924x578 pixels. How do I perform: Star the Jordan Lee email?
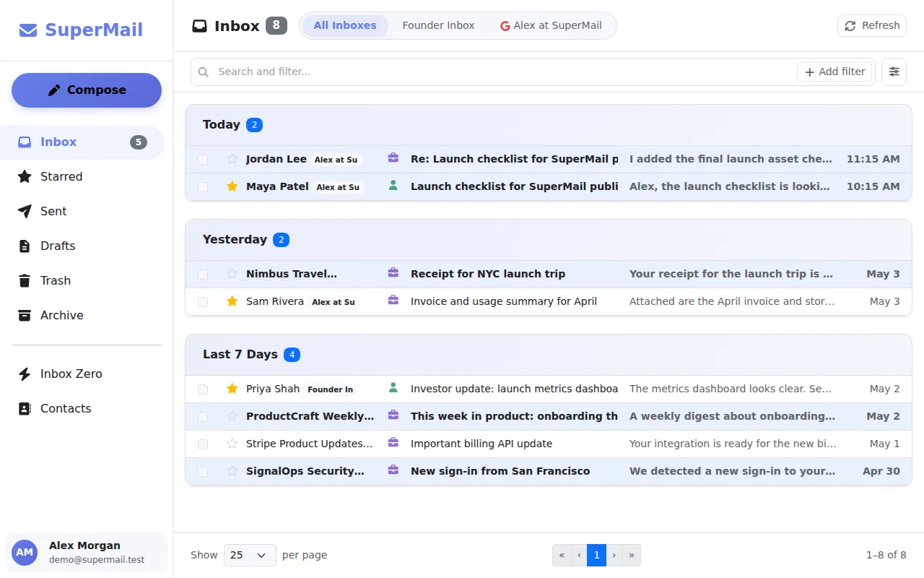coord(232,159)
